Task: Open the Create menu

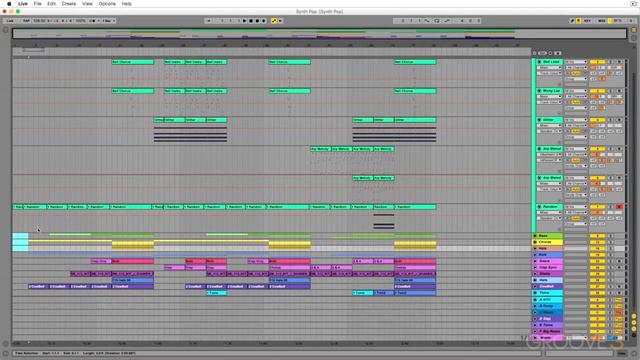Action: 69,4
